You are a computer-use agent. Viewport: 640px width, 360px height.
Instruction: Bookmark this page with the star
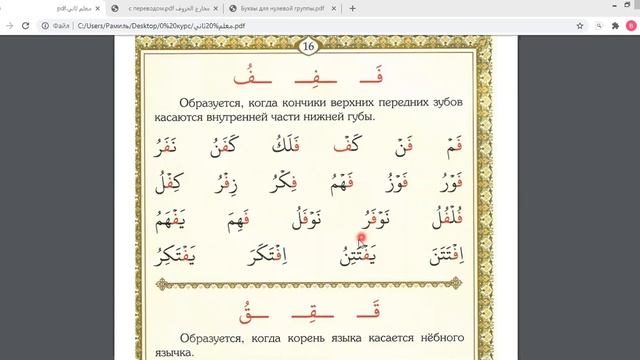pyautogui.click(x=580, y=26)
